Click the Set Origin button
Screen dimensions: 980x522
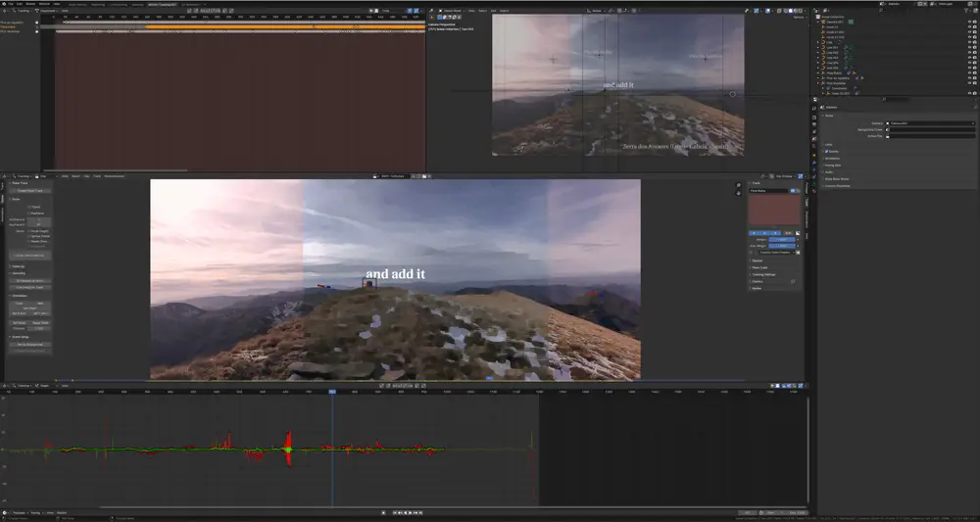[30, 308]
